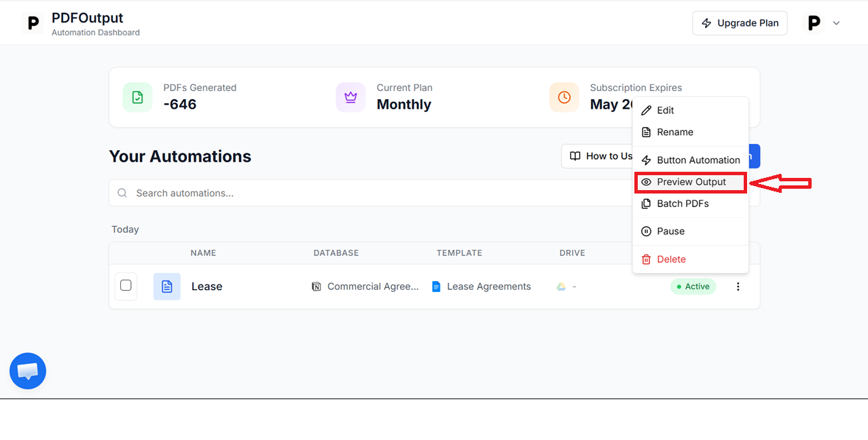Click the Upgrade Plan button
The height and width of the screenshot is (440, 868).
pyautogui.click(x=740, y=23)
